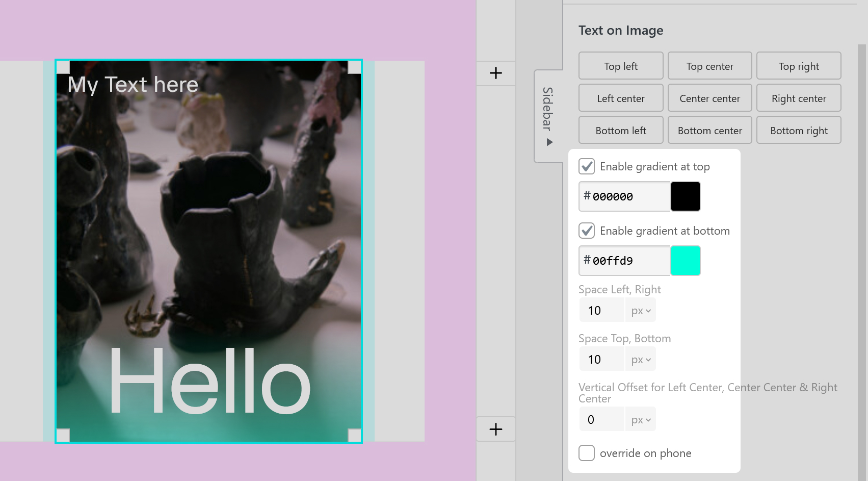Grab the top-right resize handle of image
The width and height of the screenshot is (868, 481).
click(354, 67)
